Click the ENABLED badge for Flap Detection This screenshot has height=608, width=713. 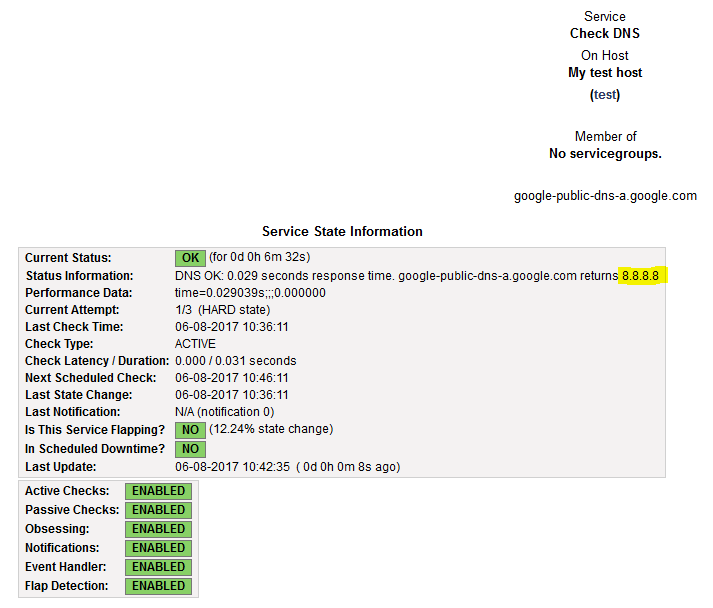point(159,586)
